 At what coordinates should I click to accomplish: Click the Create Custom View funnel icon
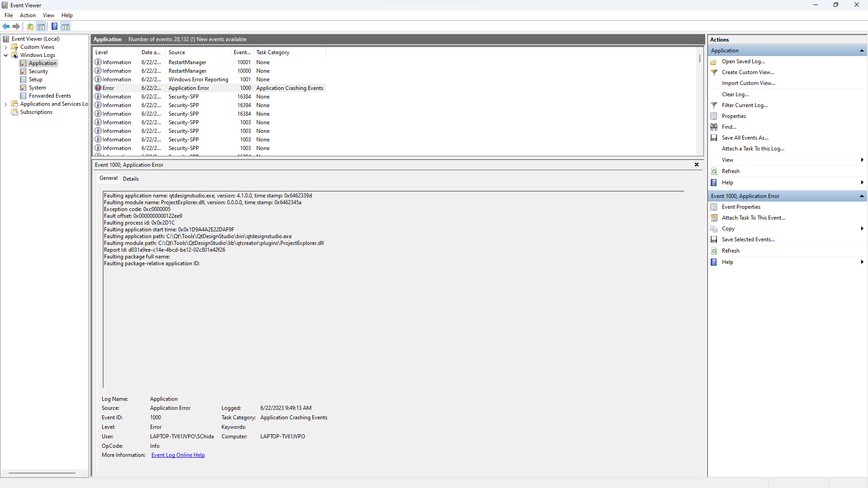714,72
